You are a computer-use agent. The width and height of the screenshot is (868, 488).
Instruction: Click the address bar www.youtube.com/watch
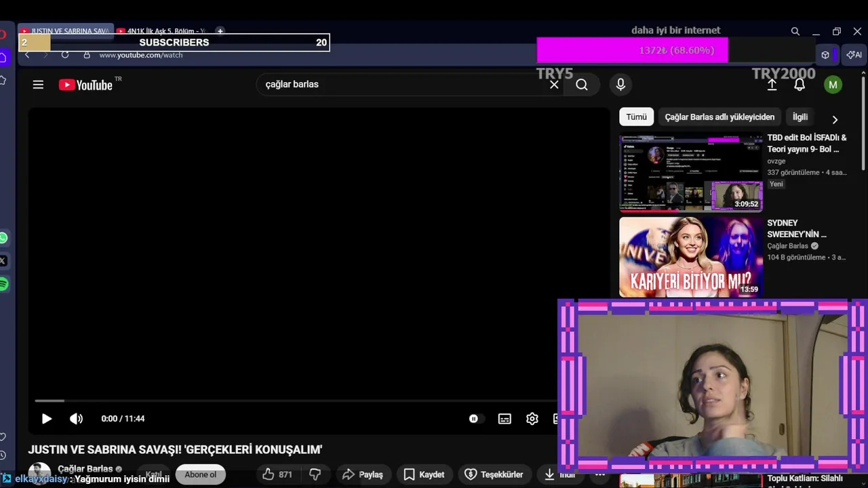pos(141,55)
